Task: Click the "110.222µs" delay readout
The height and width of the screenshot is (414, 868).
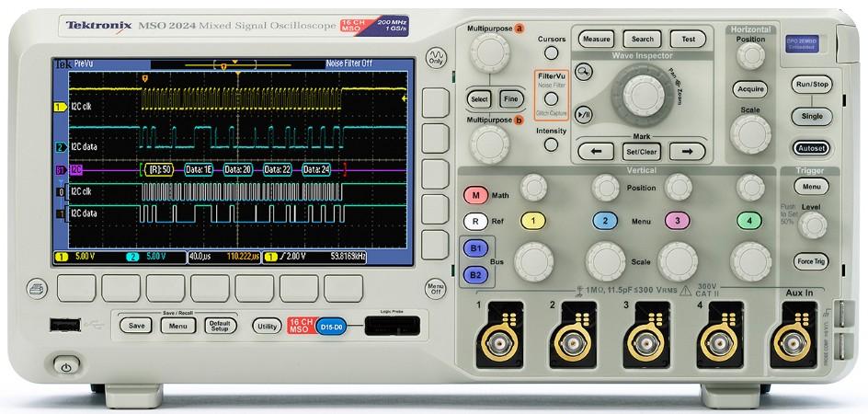Action: (243, 258)
